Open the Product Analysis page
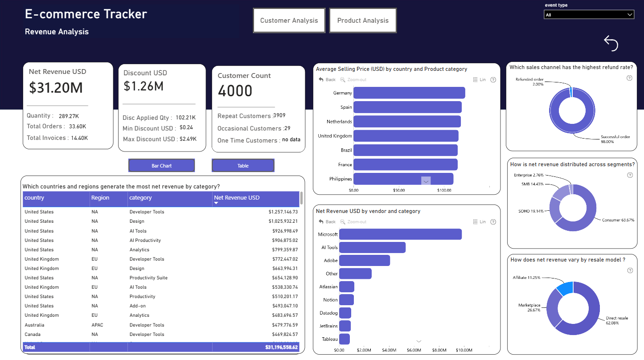Screen dimensions: 644x360 [363, 20]
